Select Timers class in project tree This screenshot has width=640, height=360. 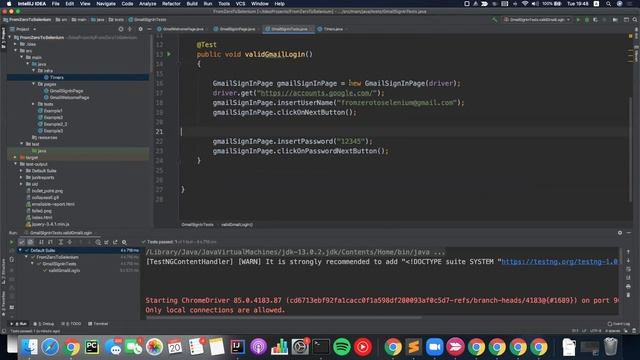pos(56,77)
